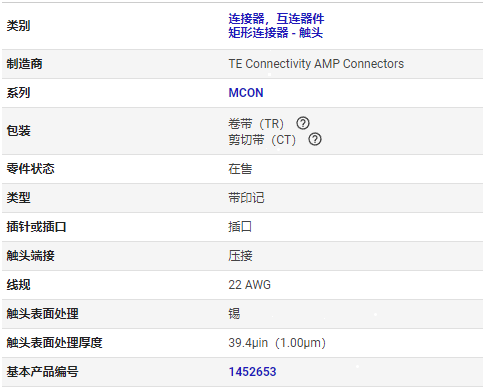Open the 连接器，互连器件 category link

tap(276, 19)
